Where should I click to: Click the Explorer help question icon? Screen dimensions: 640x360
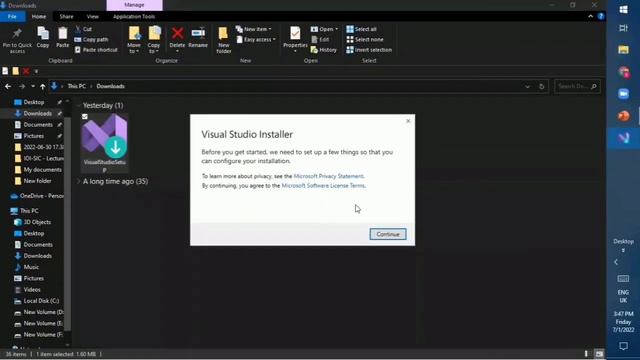click(601, 16)
